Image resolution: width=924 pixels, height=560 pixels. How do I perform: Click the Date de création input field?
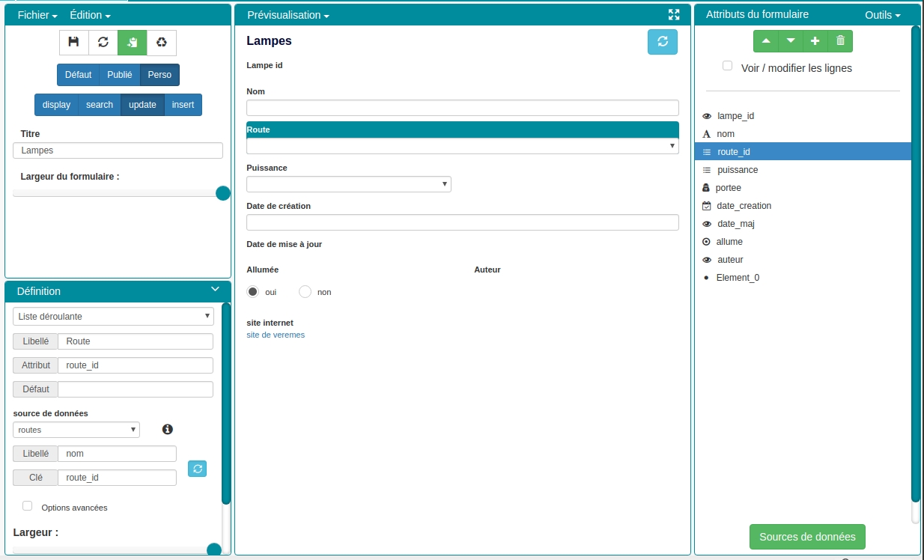[463, 222]
